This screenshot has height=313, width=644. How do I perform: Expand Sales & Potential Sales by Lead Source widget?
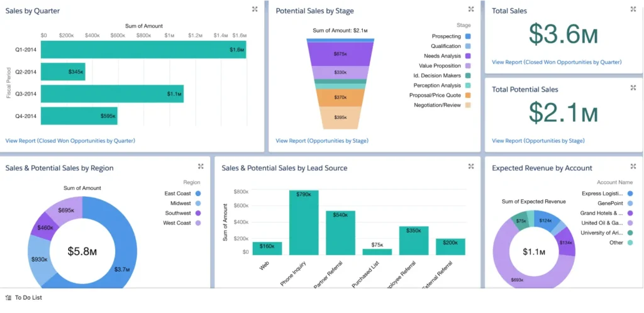pyautogui.click(x=471, y=167)
